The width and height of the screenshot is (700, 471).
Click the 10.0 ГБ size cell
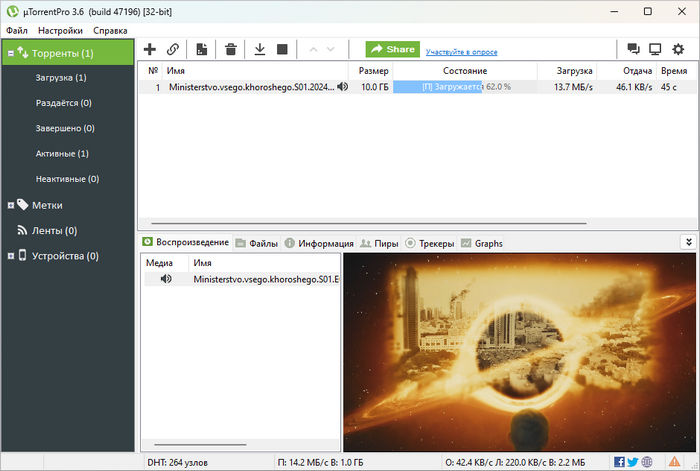pos(375,87)
